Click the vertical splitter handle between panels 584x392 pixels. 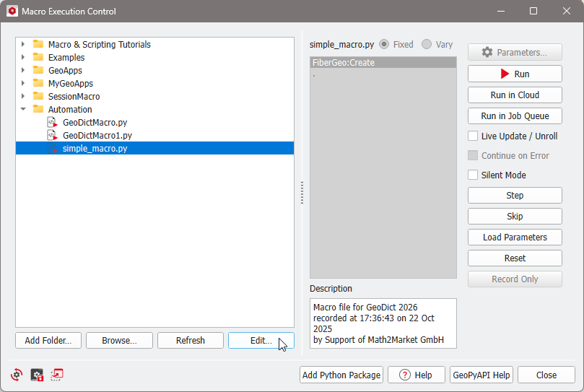tap(302, 193)
